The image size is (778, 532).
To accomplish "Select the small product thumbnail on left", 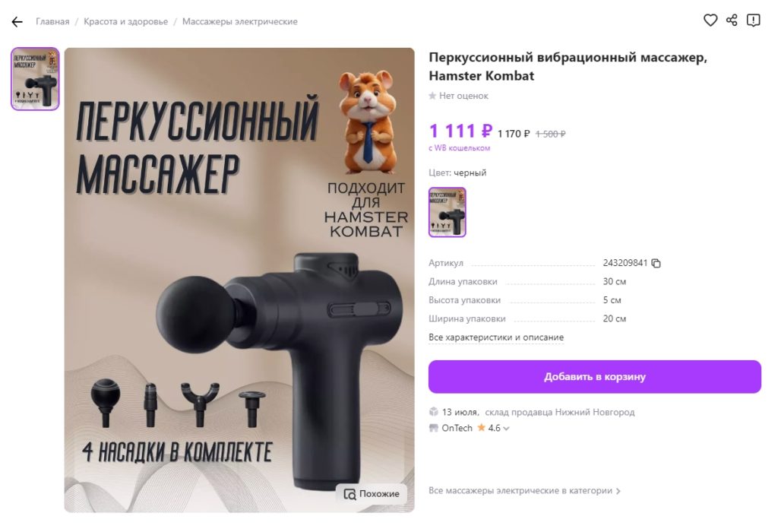I will [x=35, y=79].
